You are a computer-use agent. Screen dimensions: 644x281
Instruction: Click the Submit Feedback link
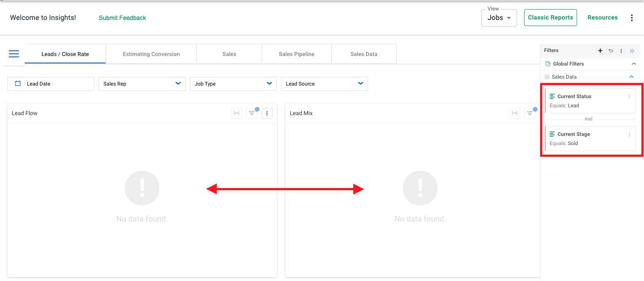tap(122, 18)
